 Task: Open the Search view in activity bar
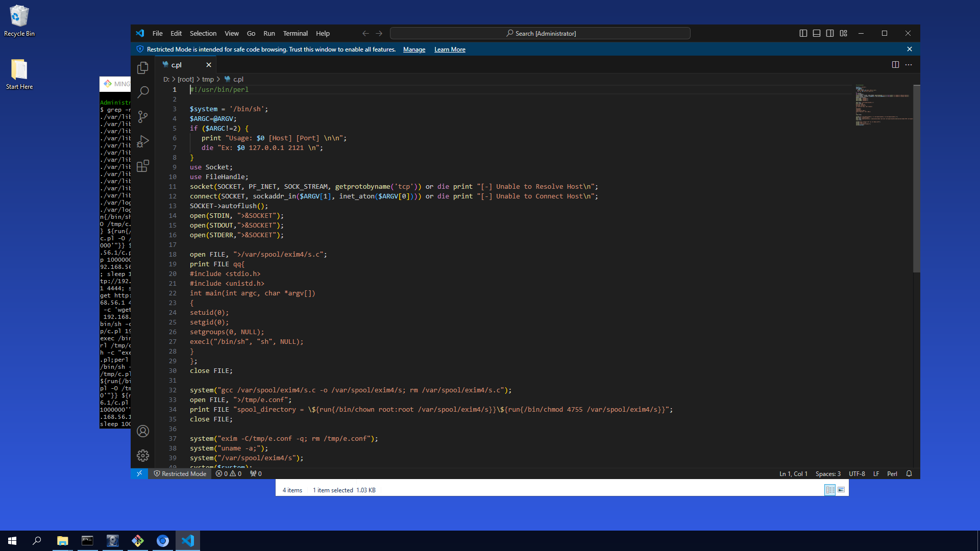coord(143,92)
